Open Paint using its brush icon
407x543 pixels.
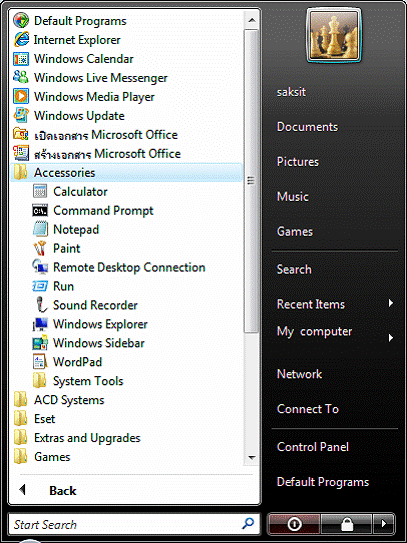point(40,248)
